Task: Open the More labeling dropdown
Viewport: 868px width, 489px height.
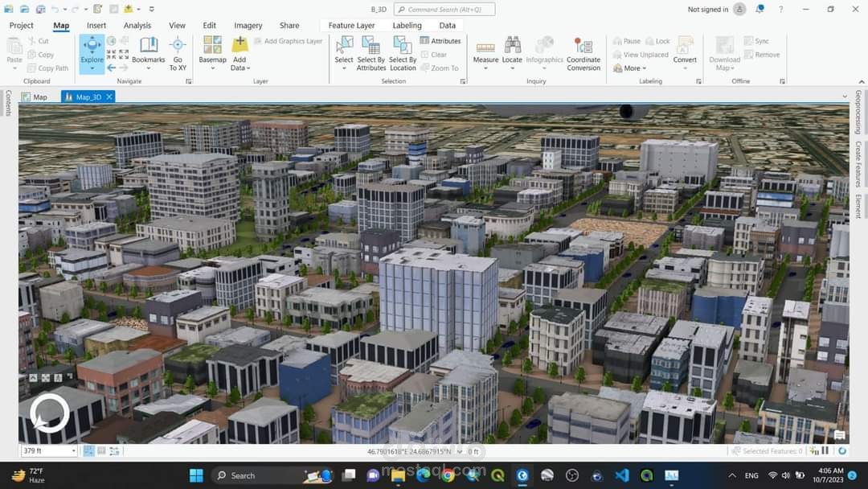Action: (x=630, y=68)
